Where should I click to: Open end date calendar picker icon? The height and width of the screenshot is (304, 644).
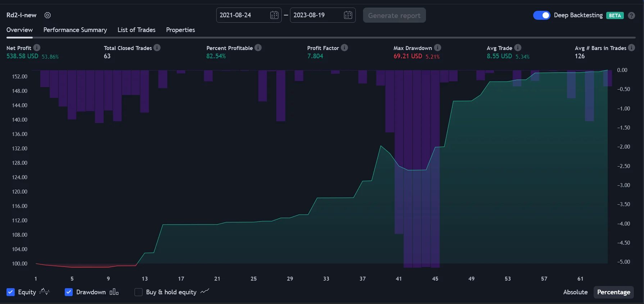348,15
